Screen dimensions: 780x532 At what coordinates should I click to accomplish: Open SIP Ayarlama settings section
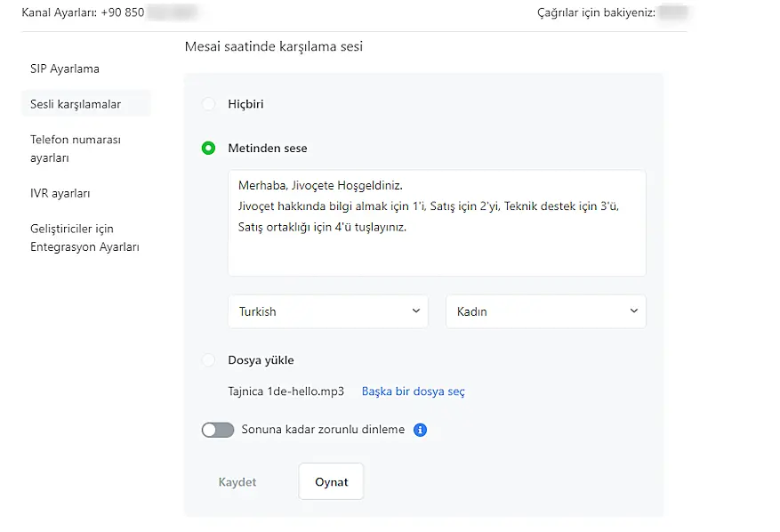pyautogui.click(x=65, y=69)
